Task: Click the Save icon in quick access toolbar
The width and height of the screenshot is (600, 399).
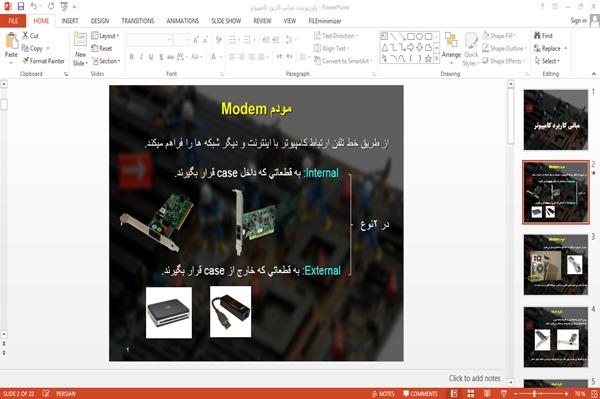Action: (21, 6)
